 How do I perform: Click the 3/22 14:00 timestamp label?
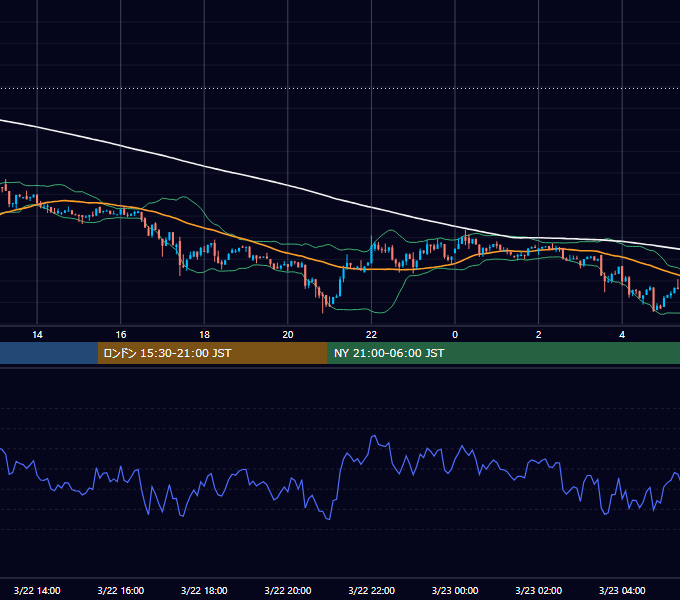(37, 590)
